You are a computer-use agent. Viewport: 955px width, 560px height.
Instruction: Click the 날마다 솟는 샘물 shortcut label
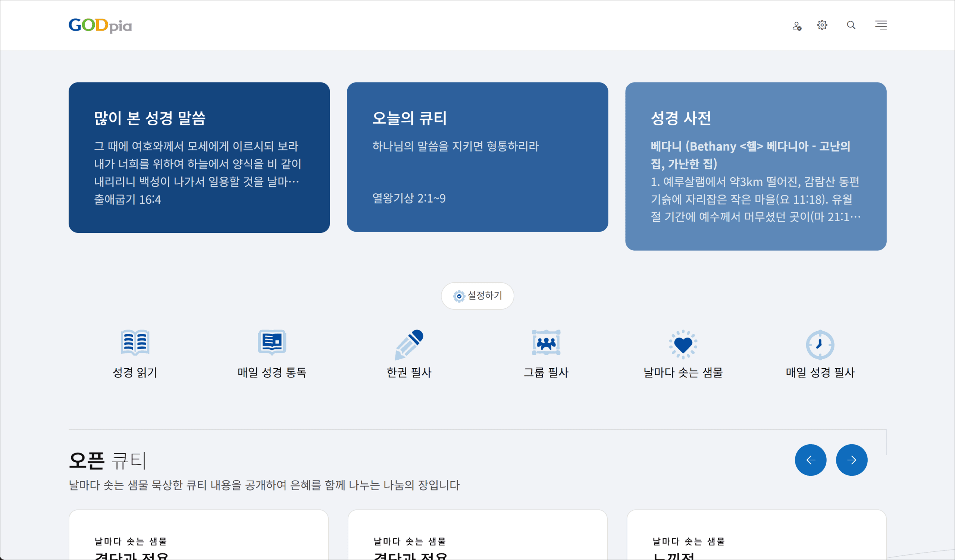(x=683, y=372)
